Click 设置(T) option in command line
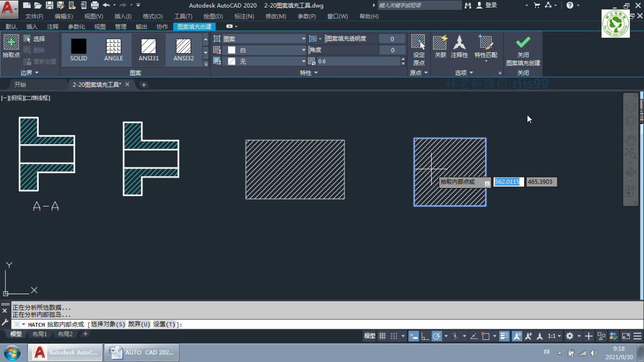The image size is (644, 362). pos(164,324)
